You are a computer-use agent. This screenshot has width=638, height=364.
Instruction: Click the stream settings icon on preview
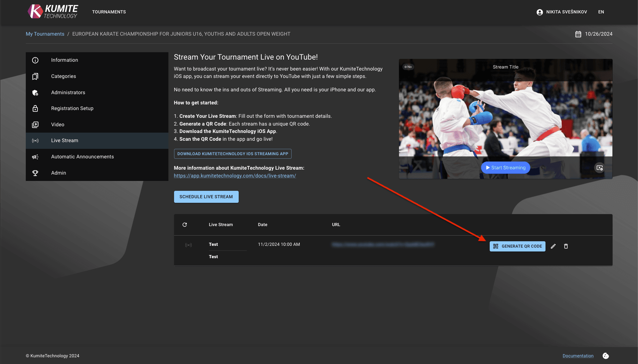click(x=600, y=168)
